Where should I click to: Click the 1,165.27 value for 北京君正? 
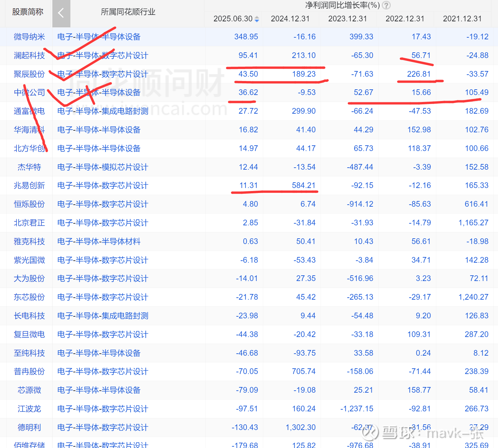[474, 223]
